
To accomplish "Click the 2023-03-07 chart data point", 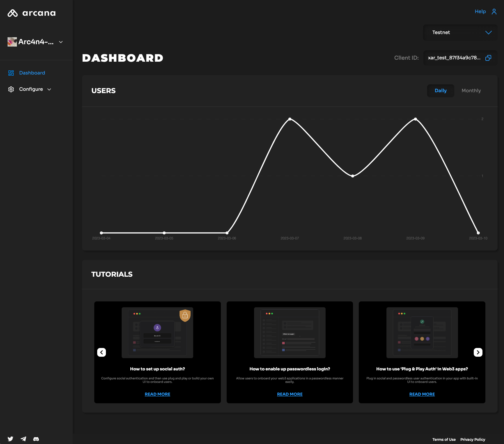I will click(x=290, y=119).
